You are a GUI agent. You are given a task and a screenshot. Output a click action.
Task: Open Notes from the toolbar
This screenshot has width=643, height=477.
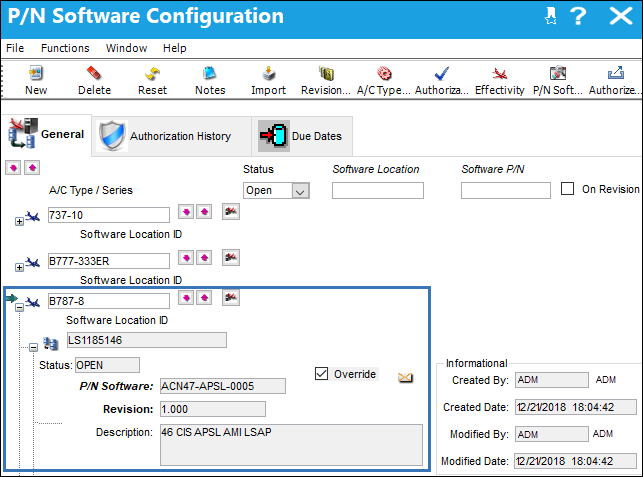coord(210,81)
